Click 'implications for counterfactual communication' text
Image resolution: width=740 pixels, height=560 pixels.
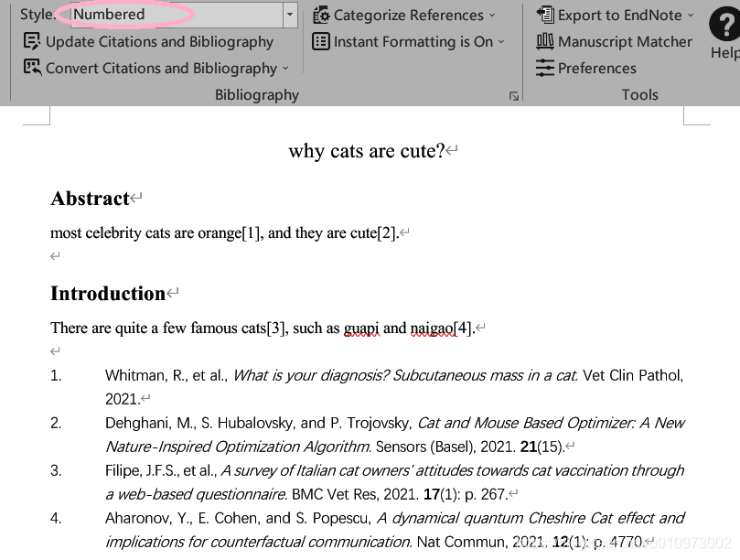click(x=259, y=542)
